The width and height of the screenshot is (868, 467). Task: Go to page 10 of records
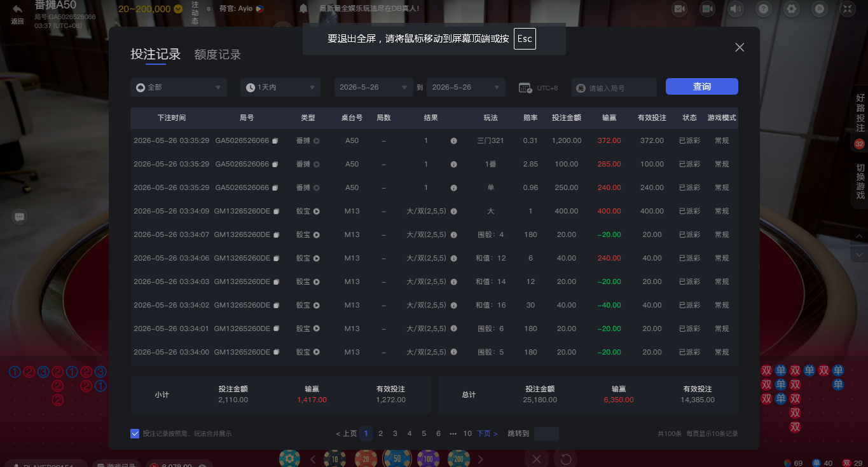467,433
